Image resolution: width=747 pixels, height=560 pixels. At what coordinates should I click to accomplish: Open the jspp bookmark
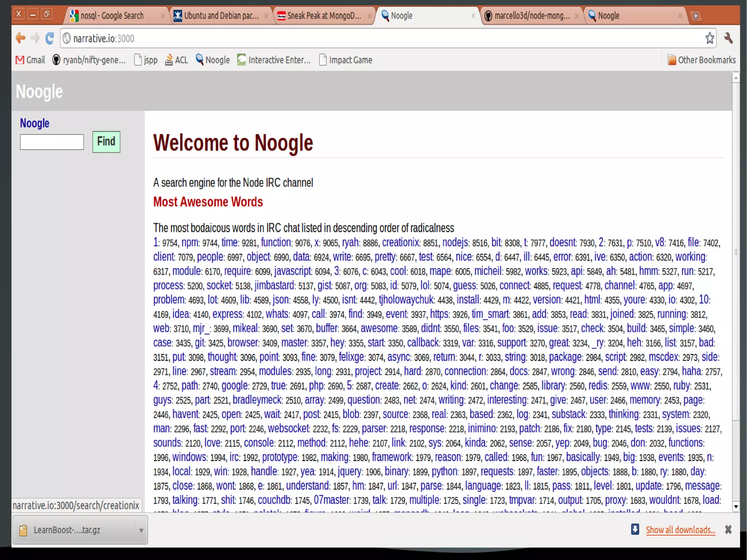[146, 60]
